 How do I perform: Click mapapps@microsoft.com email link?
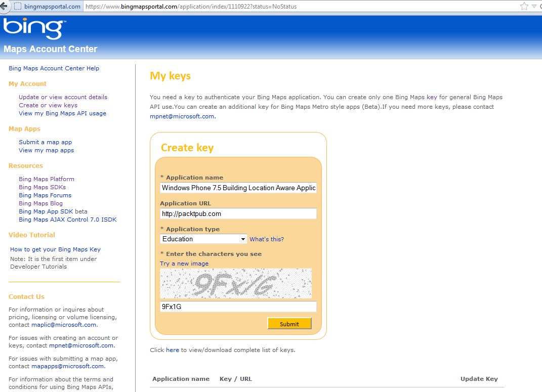pyautogui.click(x=68, y=366)
